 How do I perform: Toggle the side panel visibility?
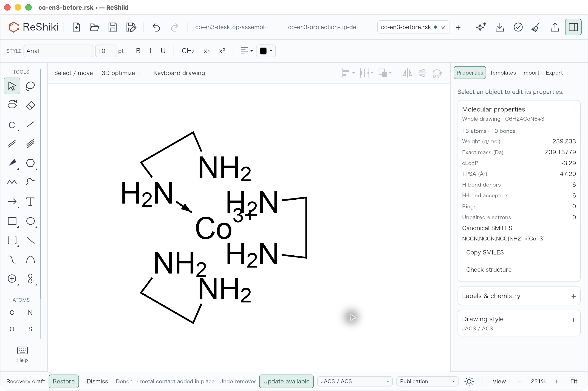click(573, 27)
